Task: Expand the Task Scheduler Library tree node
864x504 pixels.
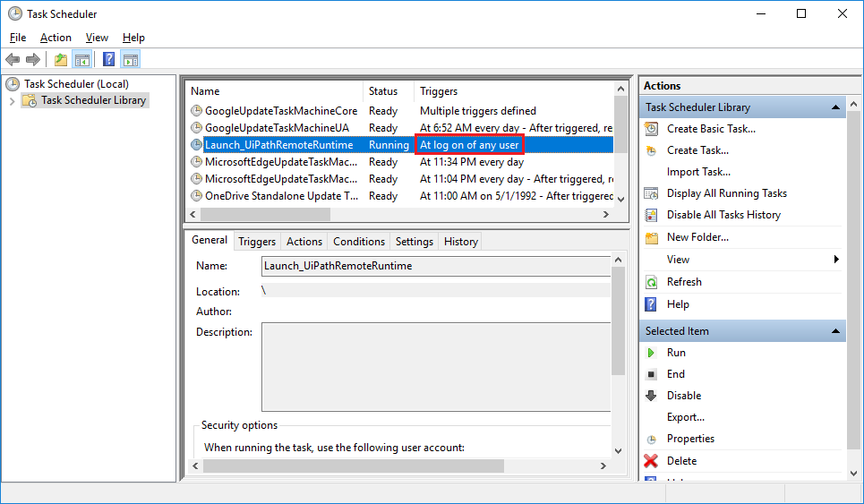Action: [12, 100]
